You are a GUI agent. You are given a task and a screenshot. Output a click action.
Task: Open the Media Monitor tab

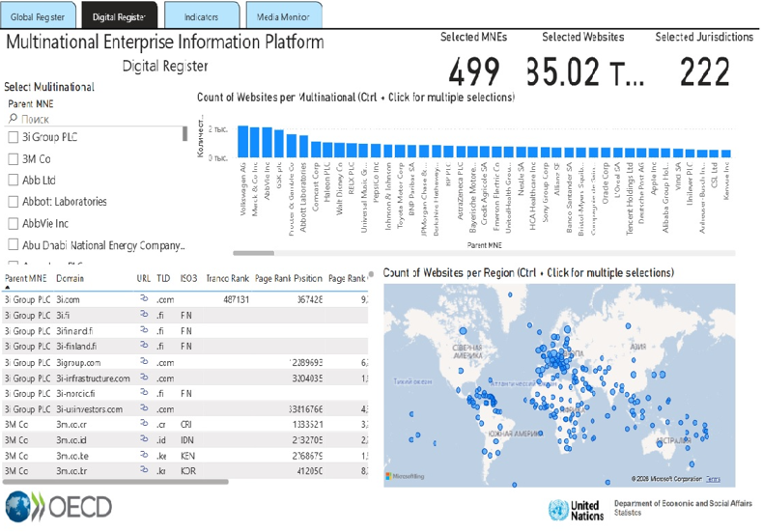pyautogui.click(x=284, y=15)
